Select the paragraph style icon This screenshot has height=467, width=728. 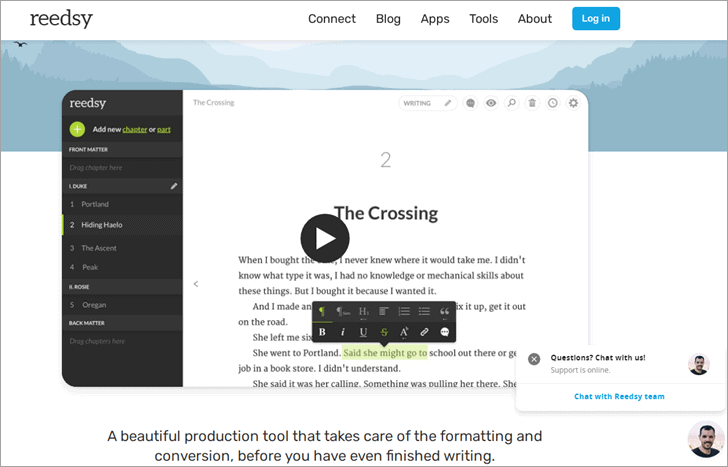point(322,311)
